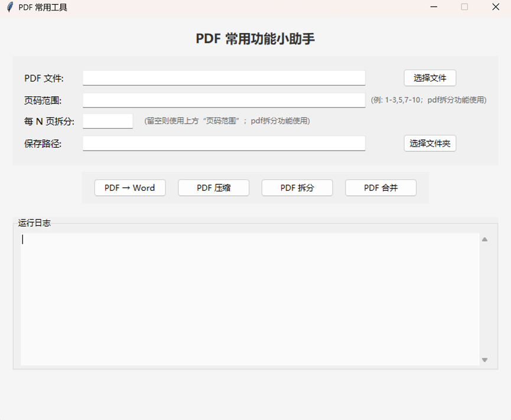Click the log scrollbar down arrow
Screen dimensions: 511x420
pyautogui.click(x=484, y=360)
